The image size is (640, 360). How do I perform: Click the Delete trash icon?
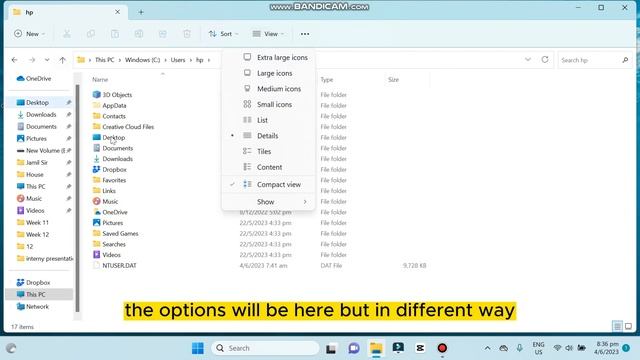point(187,34)
